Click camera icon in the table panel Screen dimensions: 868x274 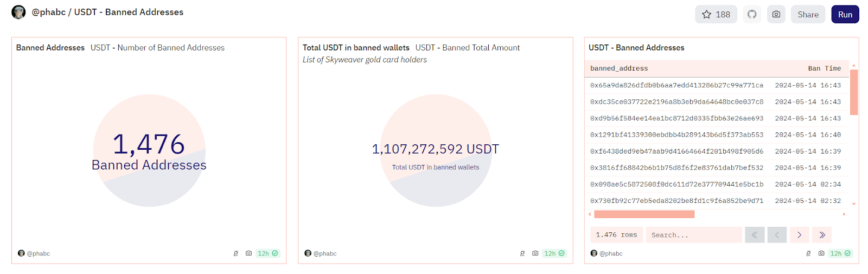pos(821,253)
